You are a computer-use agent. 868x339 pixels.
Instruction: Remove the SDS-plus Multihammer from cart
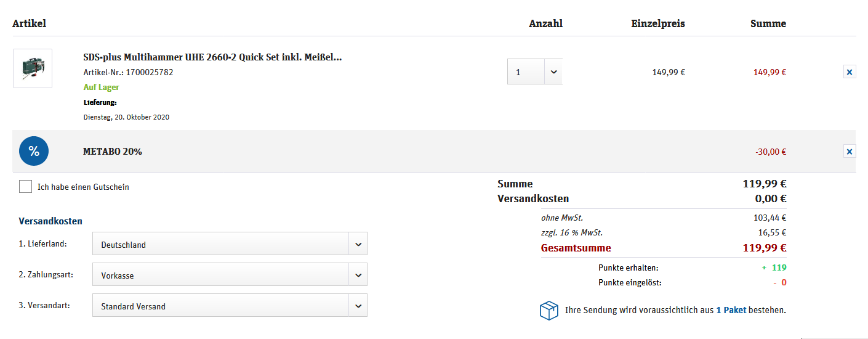point(850,72)
